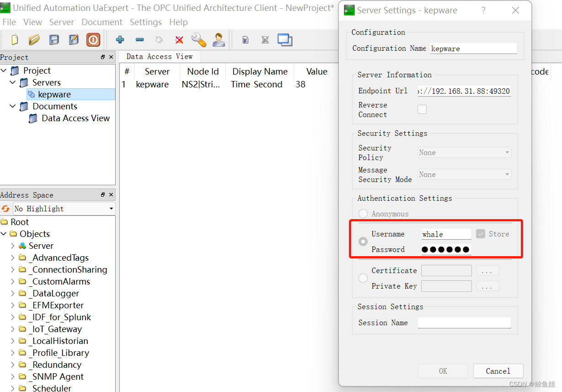This screenshot has height=392, width=562.
Task: Open Server Settings wrench icon
Action: (199, 40)
